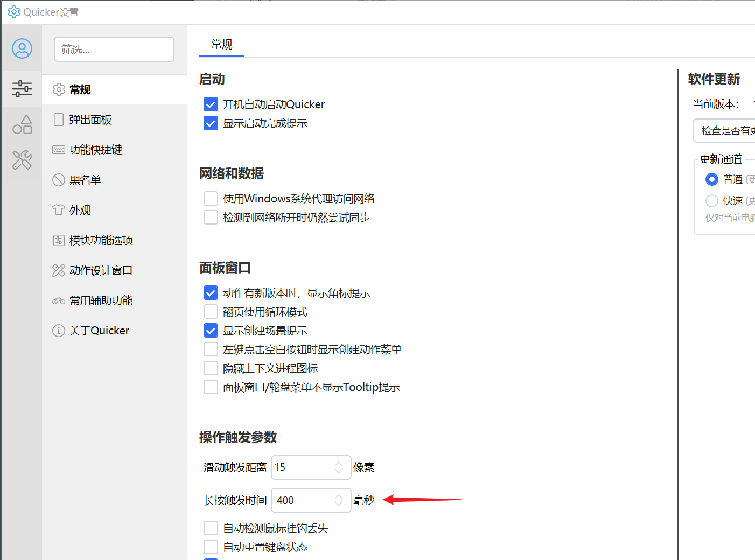
Task: Select the 普通 update channel radio button
Action: point(712,179)
